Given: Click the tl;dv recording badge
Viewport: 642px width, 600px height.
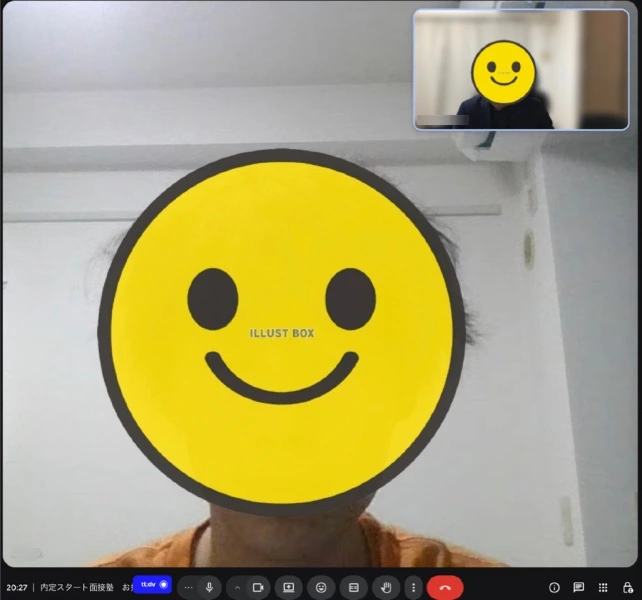Looking at the screenshot, I should [153, 584].
